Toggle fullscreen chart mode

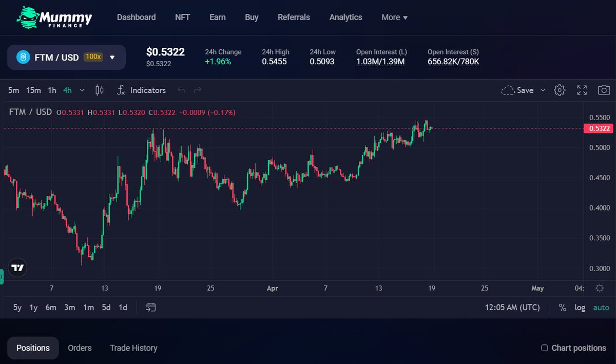[x=582, y=90]
